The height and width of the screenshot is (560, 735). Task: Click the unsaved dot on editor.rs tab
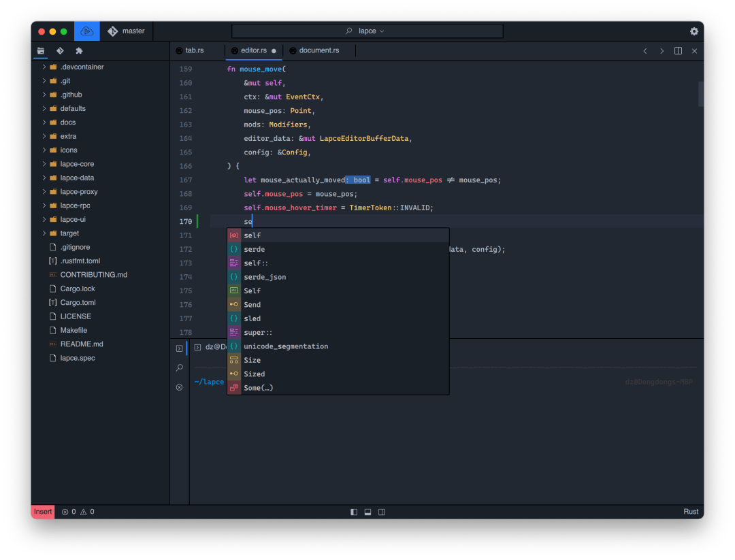pos(274,50)
